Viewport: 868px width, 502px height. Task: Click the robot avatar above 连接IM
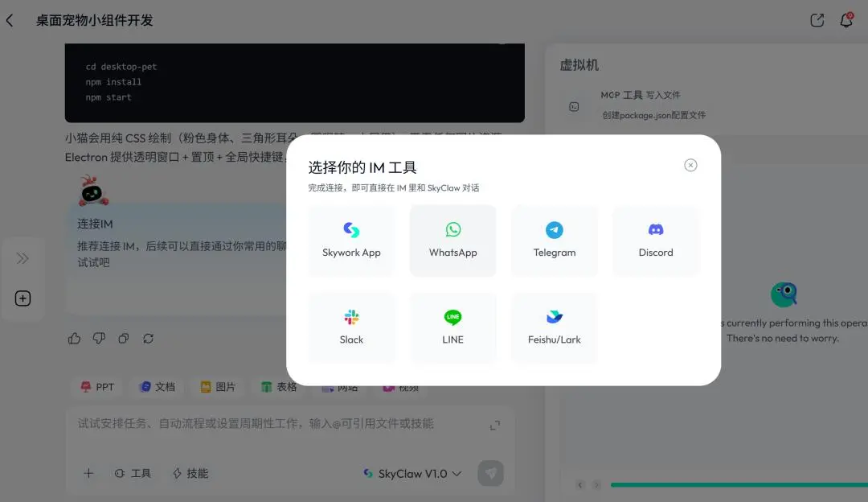(93, 191)
